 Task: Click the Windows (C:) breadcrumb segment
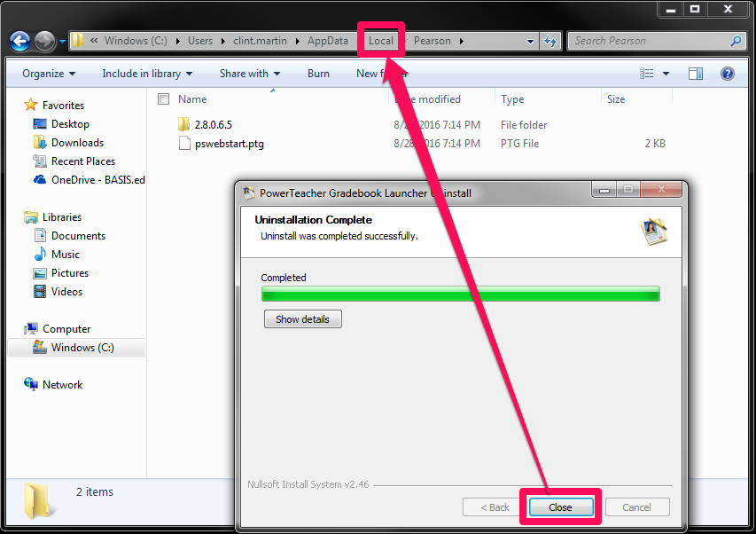pos(136,41)
